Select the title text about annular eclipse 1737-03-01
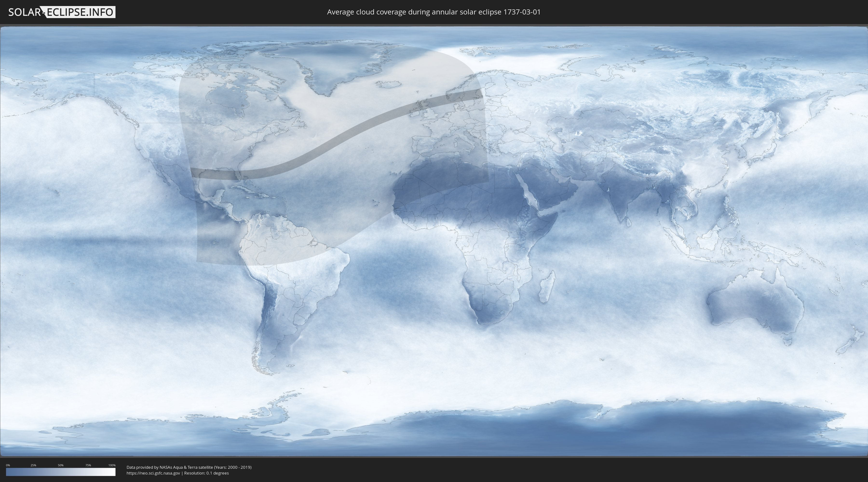This screenshot has height=482, width=868. click(x=434, y=12)
